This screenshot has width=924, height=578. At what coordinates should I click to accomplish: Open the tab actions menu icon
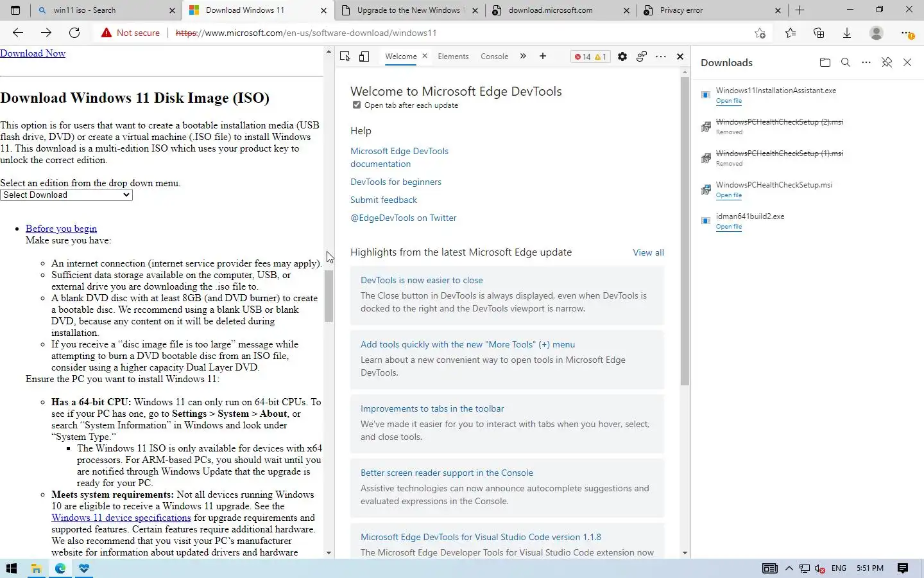[x=15, y=10]
